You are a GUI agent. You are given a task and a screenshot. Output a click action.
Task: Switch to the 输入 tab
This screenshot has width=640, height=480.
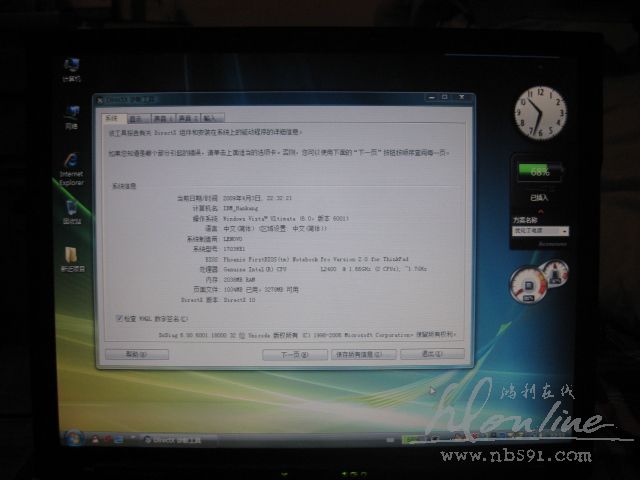pyautogui.click(x=212, y=119)
